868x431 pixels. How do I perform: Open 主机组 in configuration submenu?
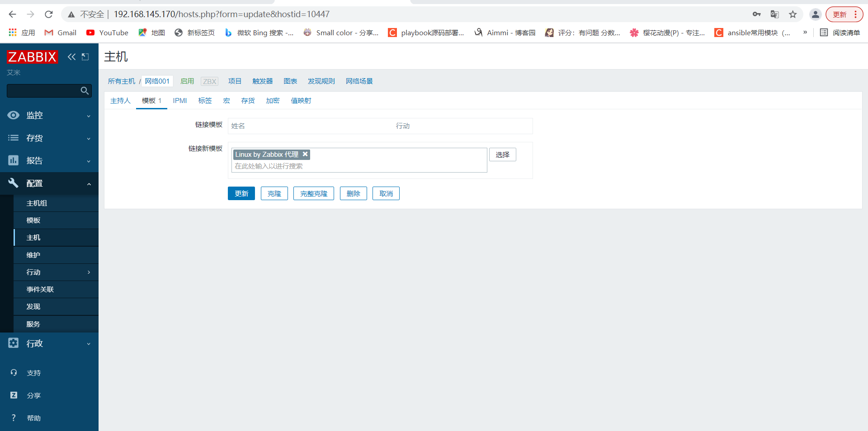(37, 203)
